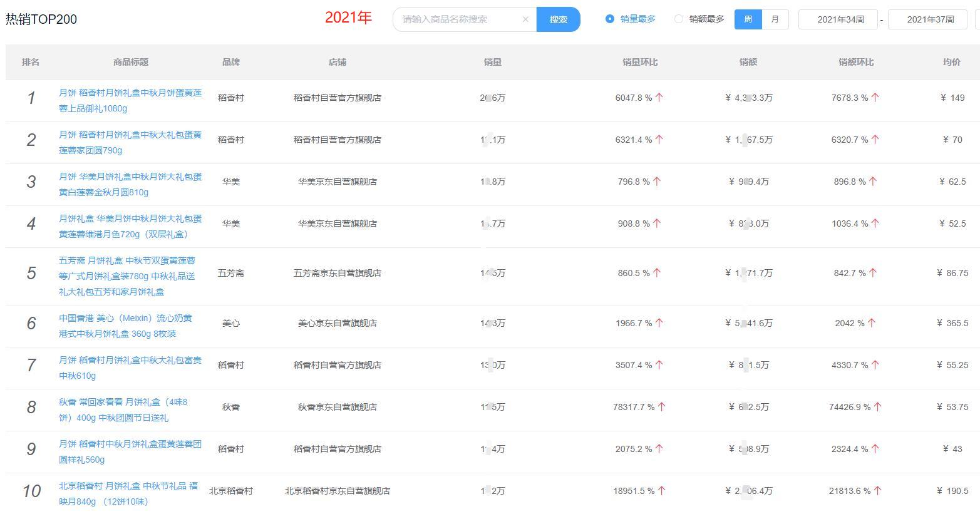The image size is (980, 514).
Task: Open the 2021年37周 end week selector
Action: pyautogui.click(x=928, y=19)
